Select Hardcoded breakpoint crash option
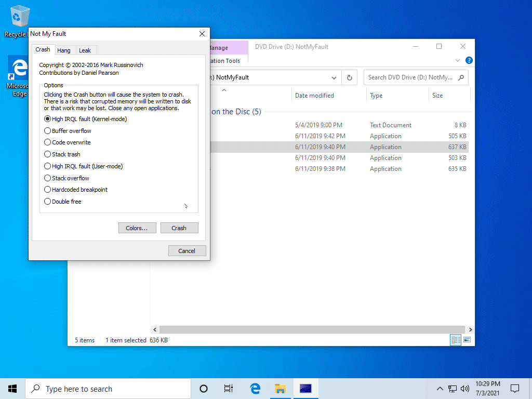Image resolution: width=532 pixels, height=399 pixels. pos(76,190)
